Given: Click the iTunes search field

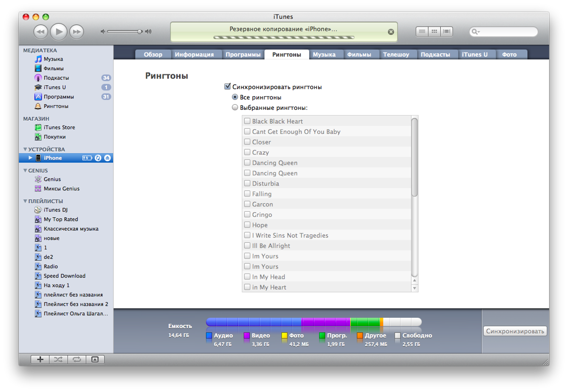Looking at the screenshot, I should 504,32.
